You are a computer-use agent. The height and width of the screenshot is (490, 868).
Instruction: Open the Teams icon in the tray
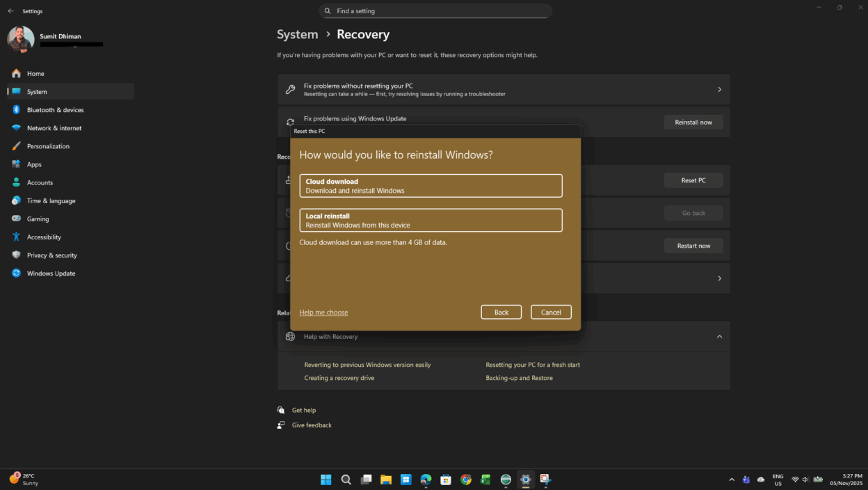pos(746,480)
